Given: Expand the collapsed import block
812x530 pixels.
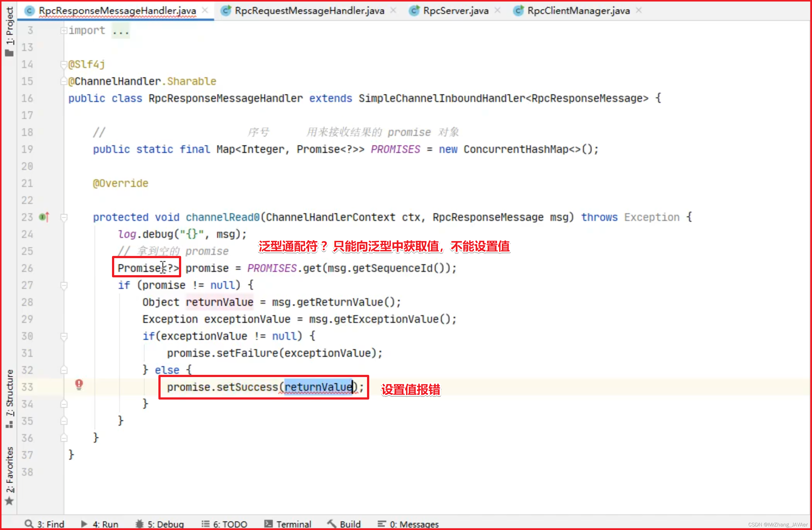Looking at the screenshot, I should 63,30.
